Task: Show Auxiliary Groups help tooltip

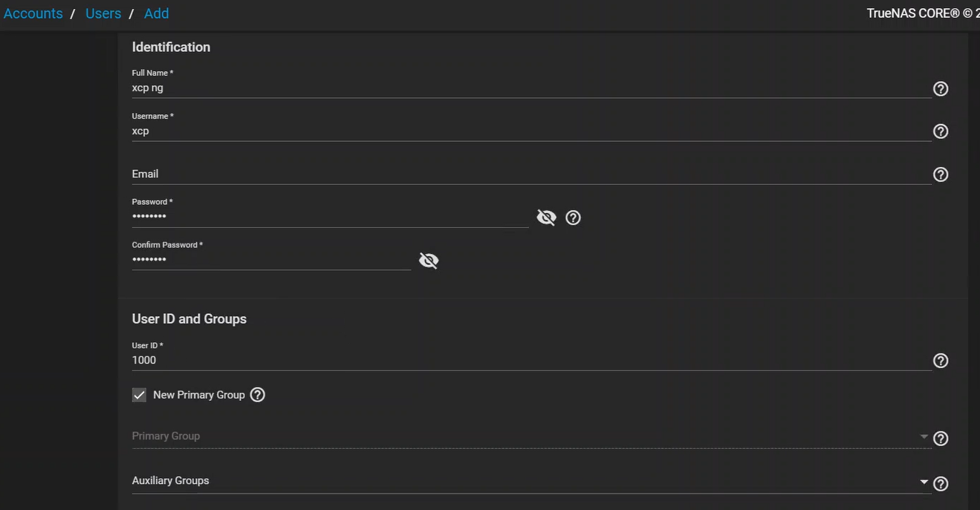Action: (x=941, y=484)
